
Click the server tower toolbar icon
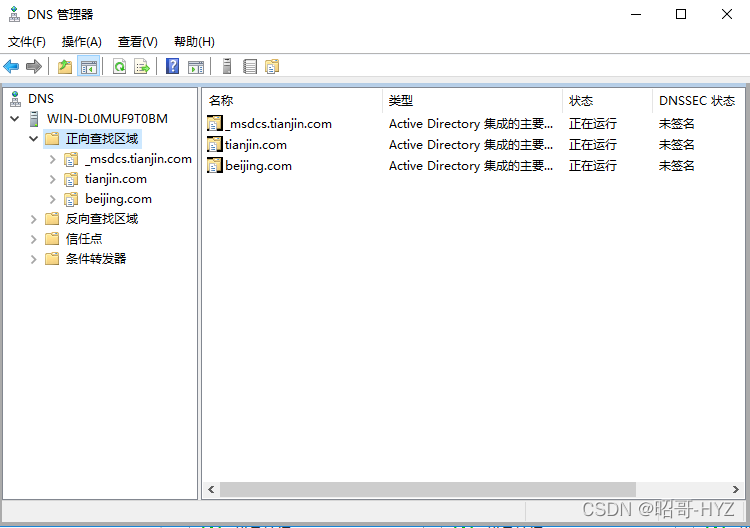pyautogui.click(x=227, y=66)
